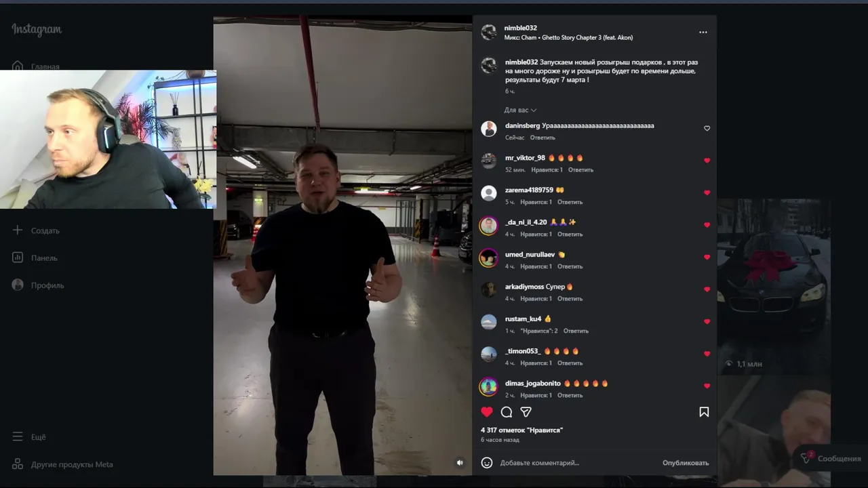Open emoji picker in comment field

[487, 463]
